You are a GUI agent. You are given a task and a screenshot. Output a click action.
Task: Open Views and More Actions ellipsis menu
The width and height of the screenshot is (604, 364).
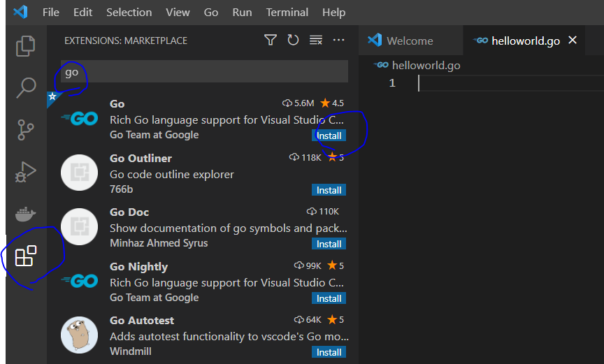coord(338,40)
